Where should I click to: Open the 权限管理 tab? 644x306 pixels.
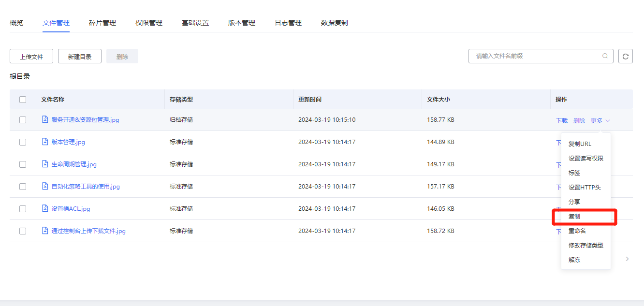(x=149, y=23)
